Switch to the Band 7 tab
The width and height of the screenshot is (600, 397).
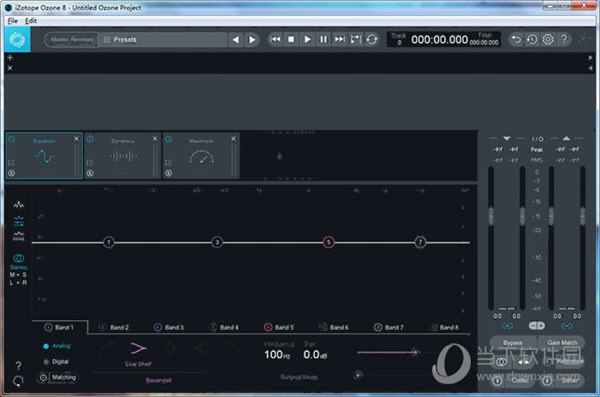pyautogui.click(x=389, y=327)
